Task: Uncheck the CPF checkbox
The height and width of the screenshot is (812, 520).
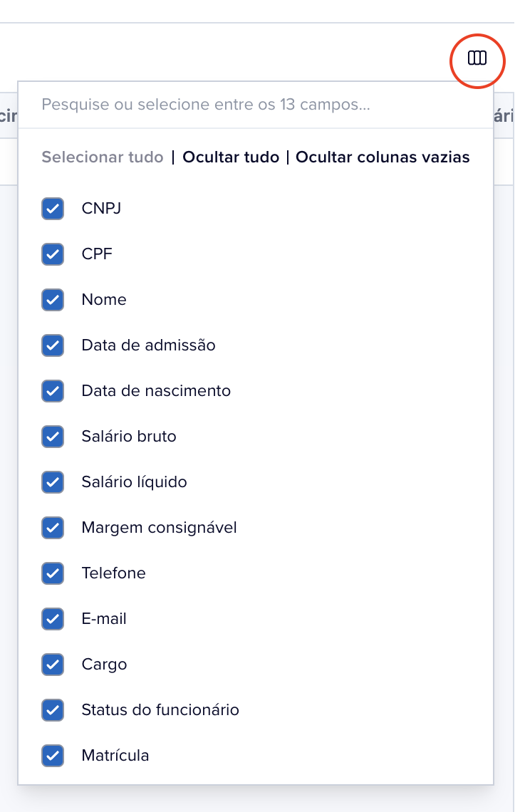Action: click(x=53, y=254)
